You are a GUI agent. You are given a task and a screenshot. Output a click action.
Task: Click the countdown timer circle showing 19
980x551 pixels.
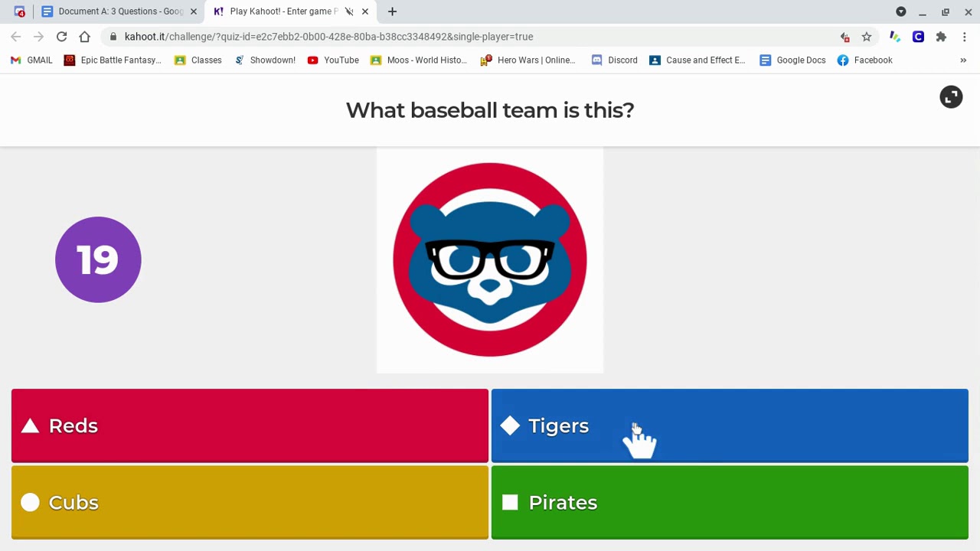[x=98, y=259]
